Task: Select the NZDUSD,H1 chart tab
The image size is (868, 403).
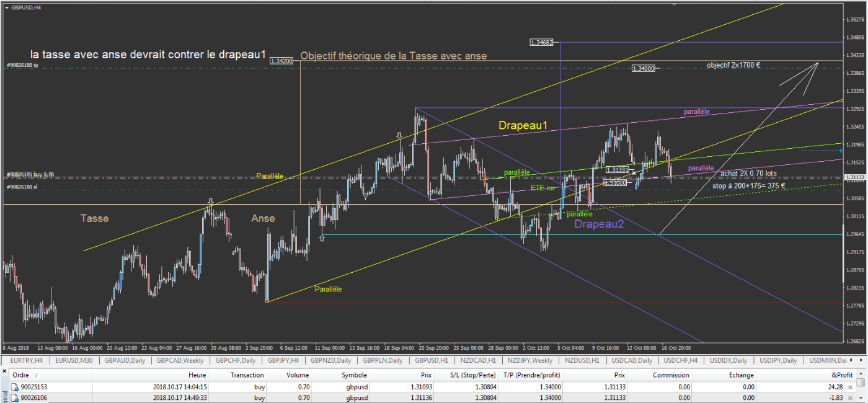Action: point(582,360)
